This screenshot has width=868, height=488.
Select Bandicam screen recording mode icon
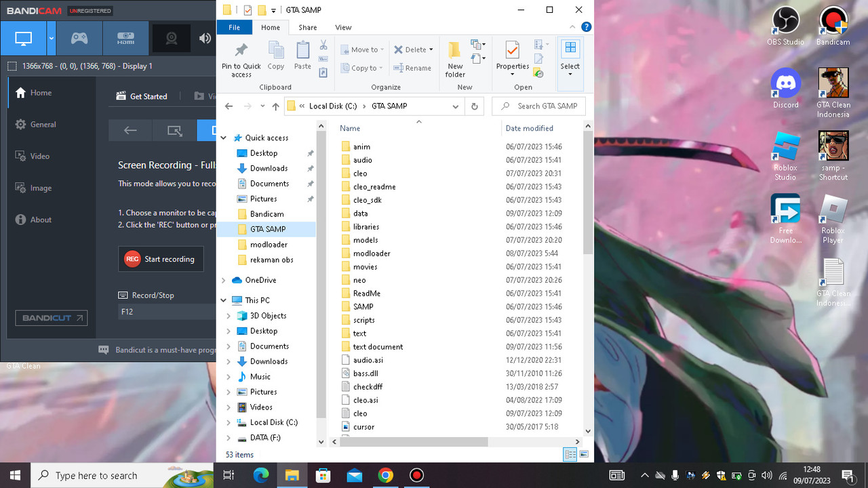23,38
